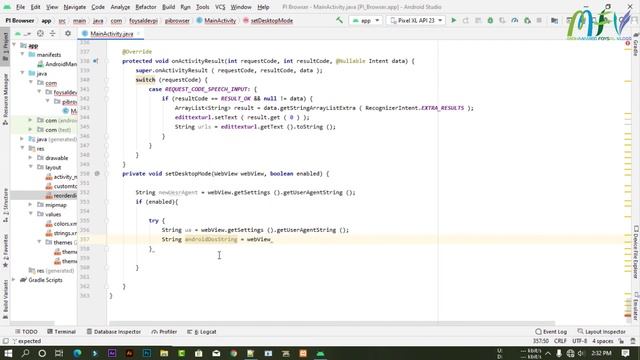Open the Layout Inspector
Viewport: 640px width, 360px height.
602,332
